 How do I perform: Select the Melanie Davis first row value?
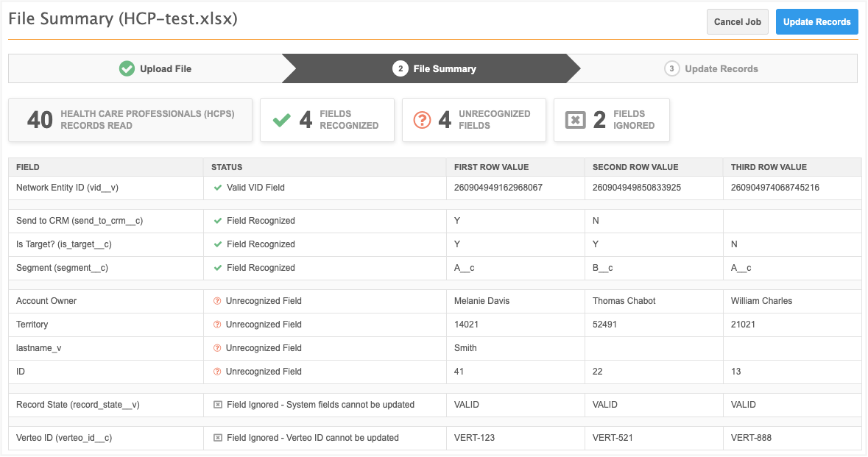coord(481,301)
